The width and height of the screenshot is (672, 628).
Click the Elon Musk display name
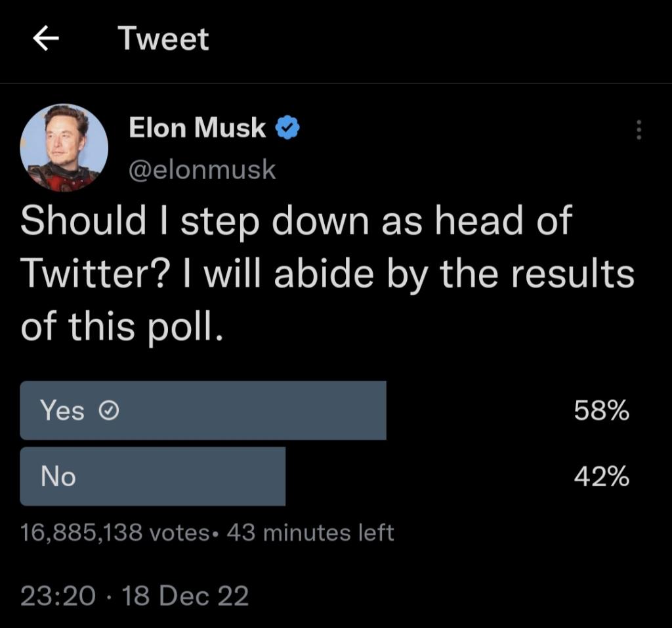point(198,129)
